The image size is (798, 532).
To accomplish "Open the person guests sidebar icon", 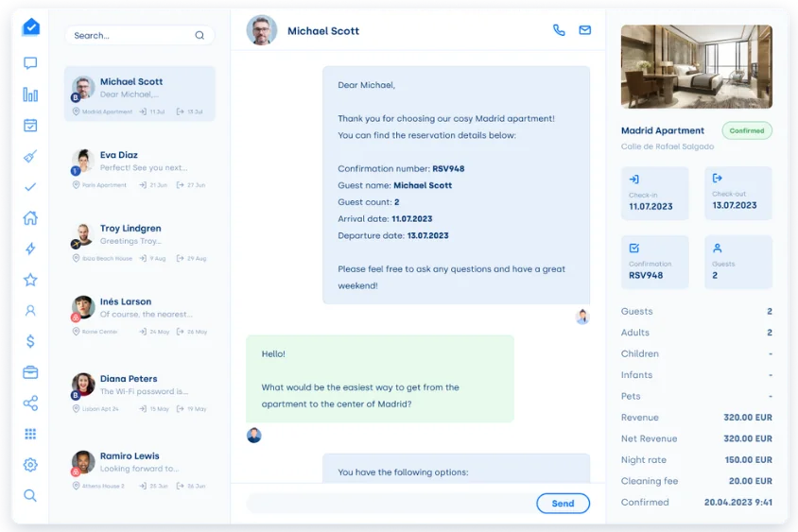I will tap(30, 310).
